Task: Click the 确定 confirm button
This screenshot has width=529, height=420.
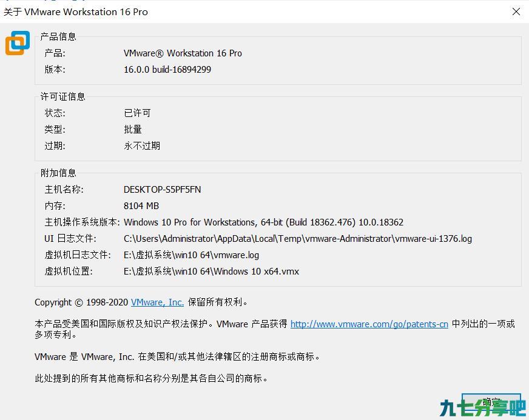Action: 491,402
